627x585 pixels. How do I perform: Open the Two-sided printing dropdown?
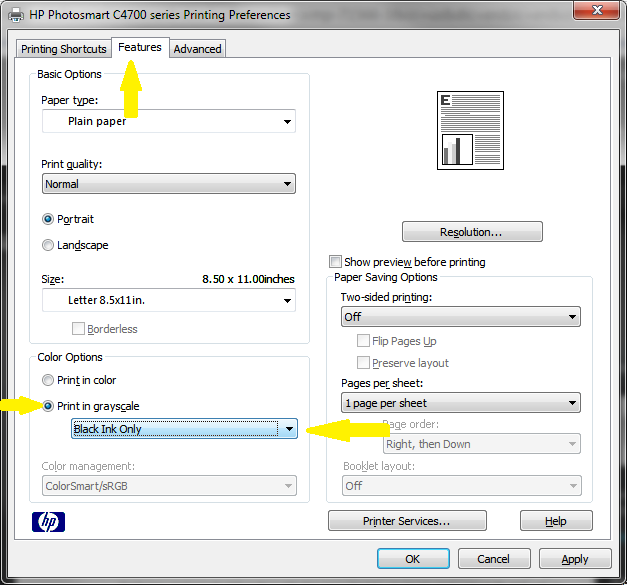(461, 317)
